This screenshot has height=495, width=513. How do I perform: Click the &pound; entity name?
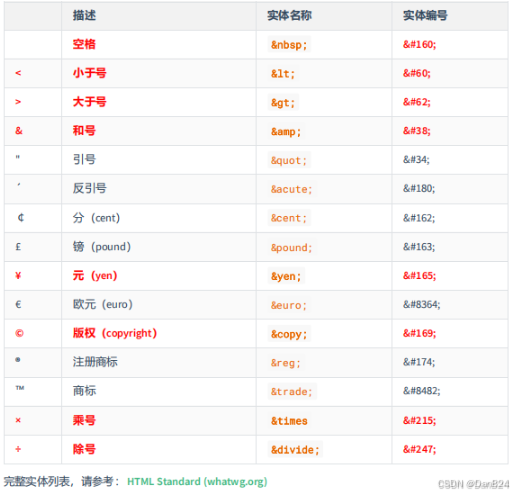coord(292,248)
